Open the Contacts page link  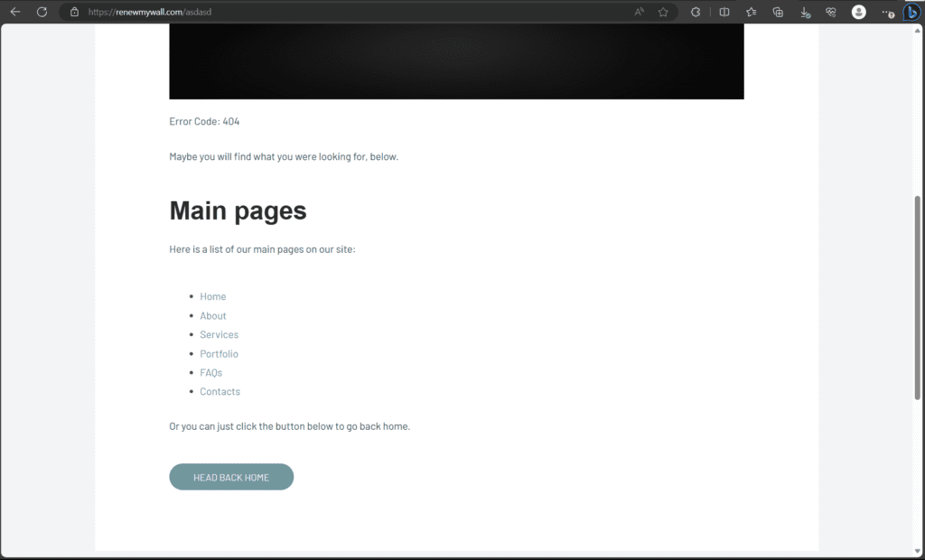[x=220, y=391]
